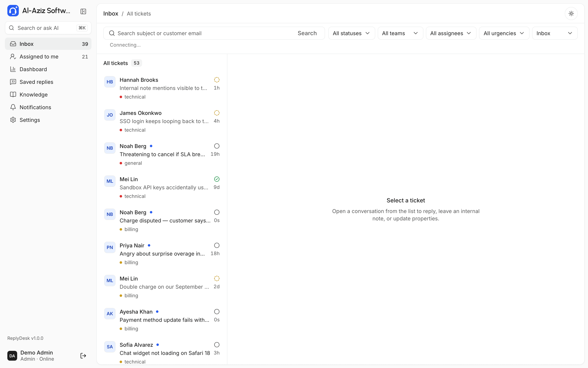This screenshot has width=588, height=368.
Task: Click pending status icon on Double charge ticket
Action: [217, 278]
